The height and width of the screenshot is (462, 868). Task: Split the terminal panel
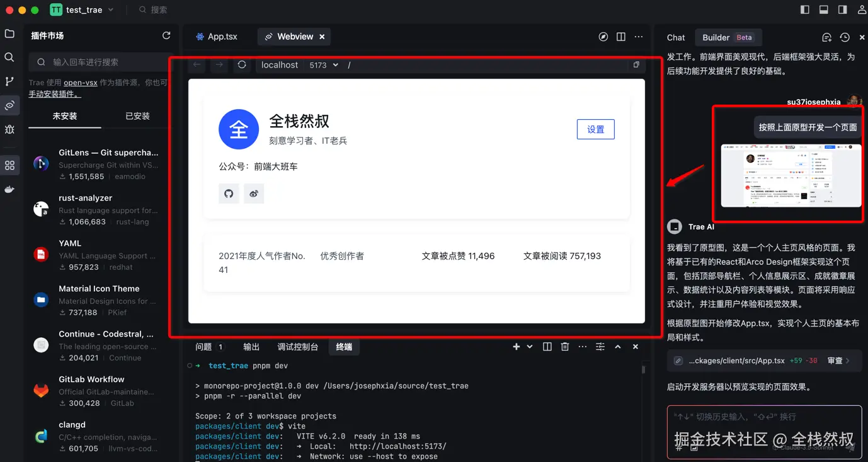coord(547,347)
